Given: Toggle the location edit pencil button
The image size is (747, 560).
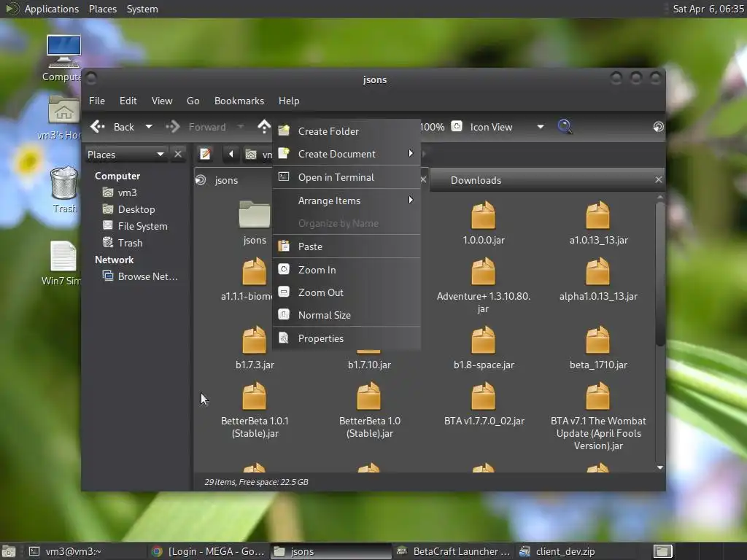Looking at the screenshot, I should (206, 154).
